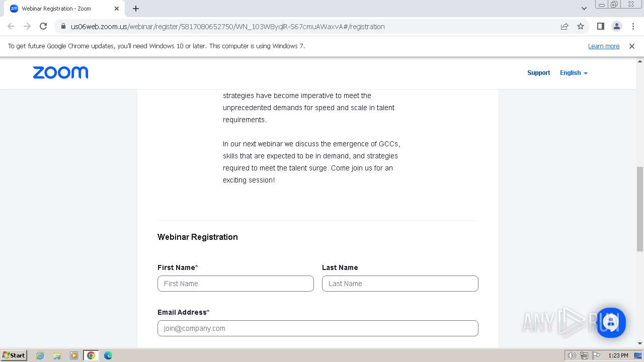Click the Zoom logo
This screenshot has height=362, width=644.
(60, 73)
